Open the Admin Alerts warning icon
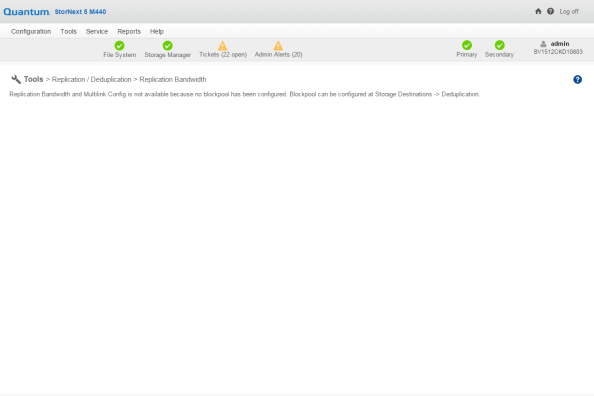594x396 pixels. pyautogui.click(x=278, y=45)
